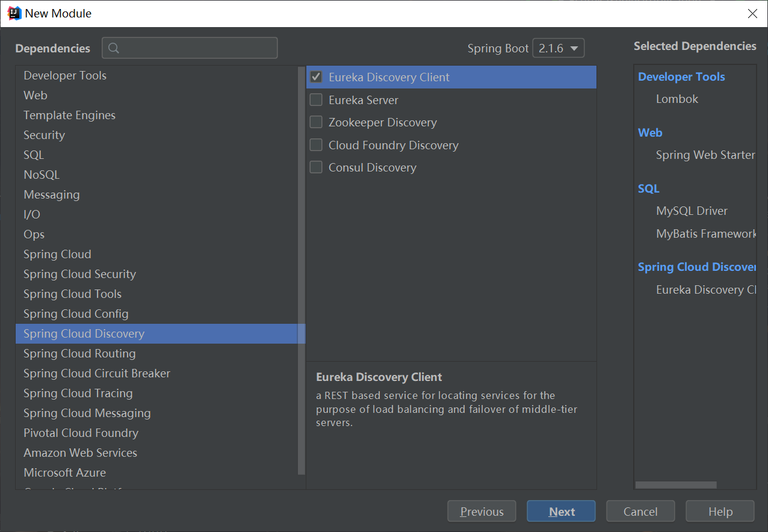The height and width of the screenshot is (532, 768).
Task: Click the search magnifier icon in Dependencies field
Action: 114,48
